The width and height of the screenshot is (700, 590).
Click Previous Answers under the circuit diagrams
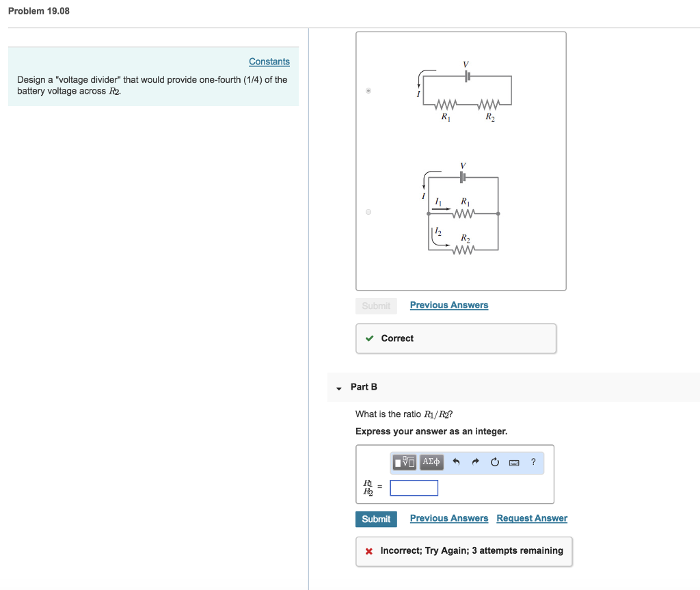point(448,305)
